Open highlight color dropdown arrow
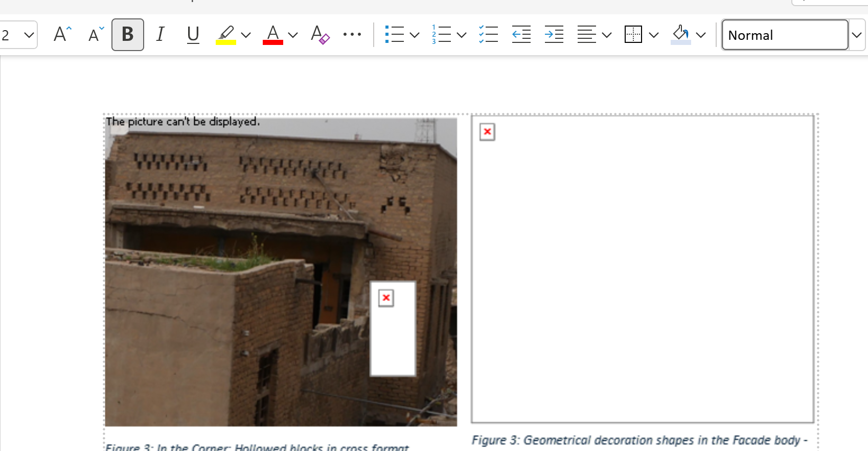868x451 pixels. (246, 35)
